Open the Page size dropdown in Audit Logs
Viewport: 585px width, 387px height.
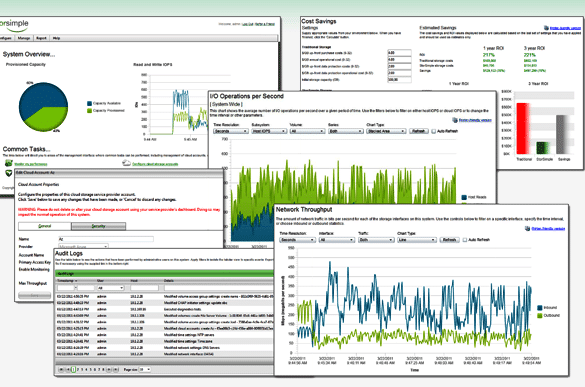coord(145,369)
